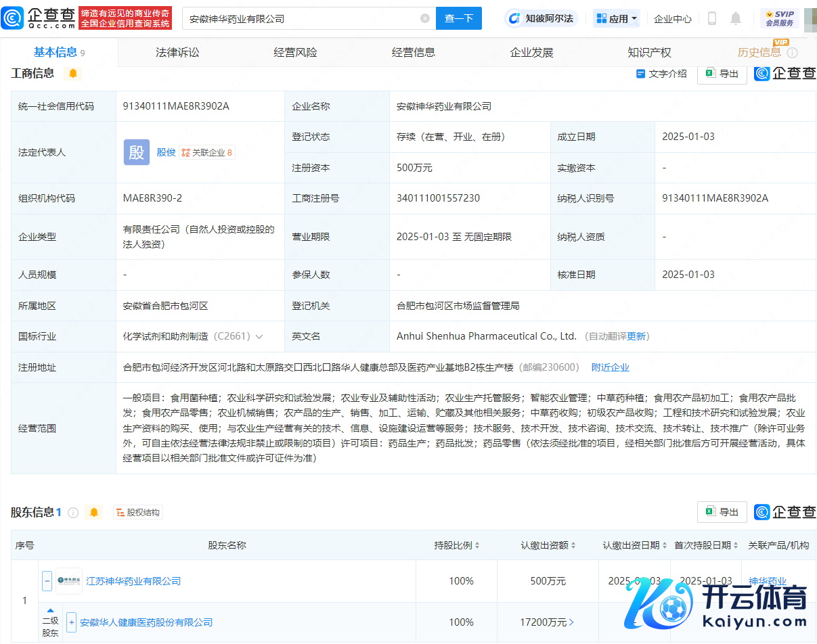This screenshot has height=644, width=817.
Task: Expand the 安徽华人健康医药 shareholder row
Action: click(71, 622)
